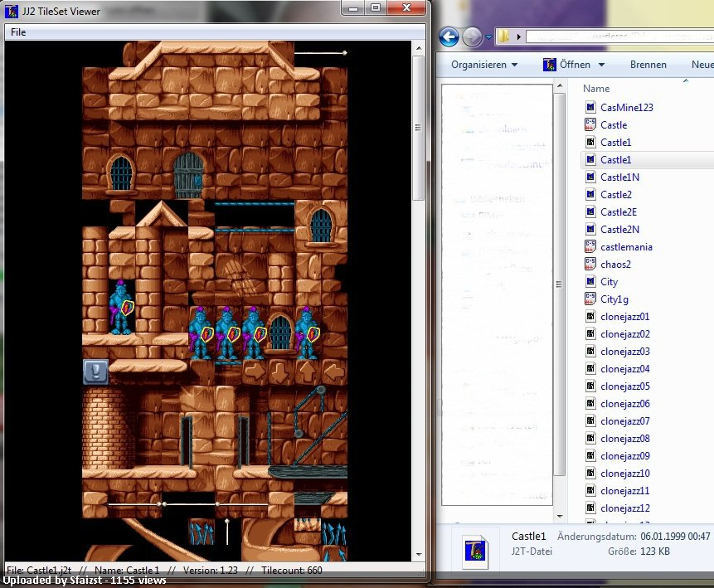This screenshot has height=588, width=714.
Task: Select the clonejazz05 file icon
Action: tap(590, 386)
